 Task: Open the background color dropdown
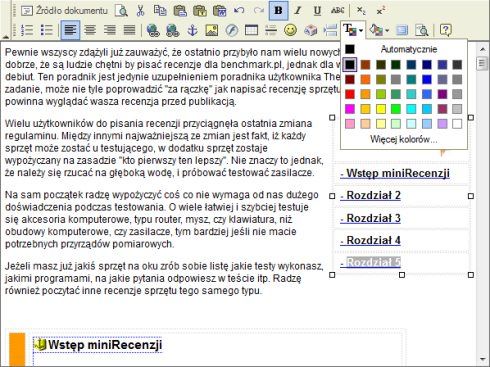tap(379, 30)
